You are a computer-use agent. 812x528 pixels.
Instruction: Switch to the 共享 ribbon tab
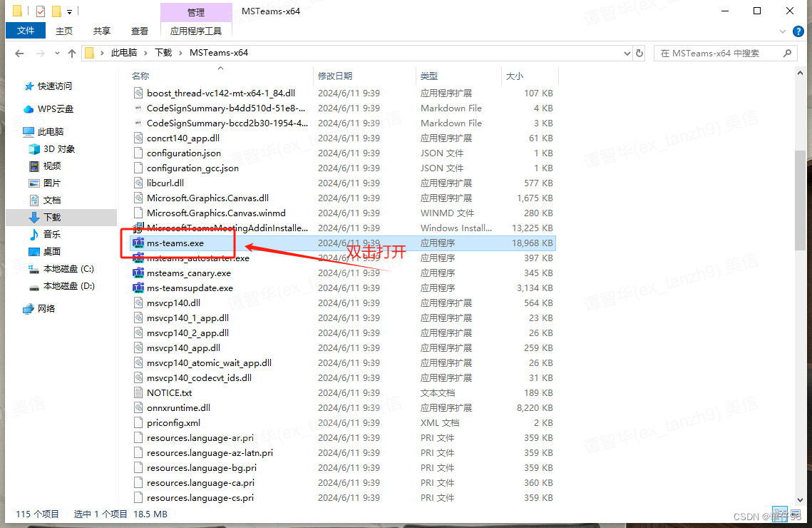102,31
